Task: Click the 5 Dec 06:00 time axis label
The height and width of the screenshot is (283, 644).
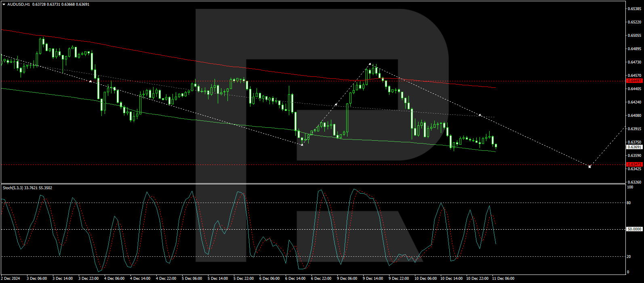Action: point(192,279)
